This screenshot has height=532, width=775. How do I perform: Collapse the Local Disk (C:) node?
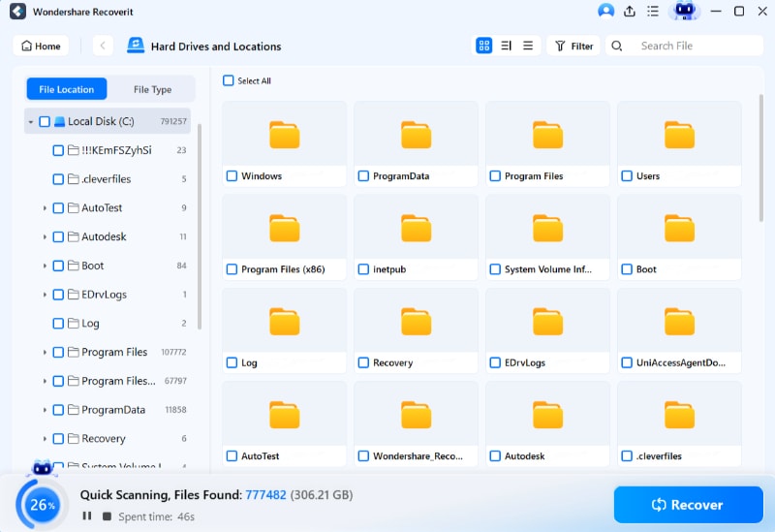31,122
